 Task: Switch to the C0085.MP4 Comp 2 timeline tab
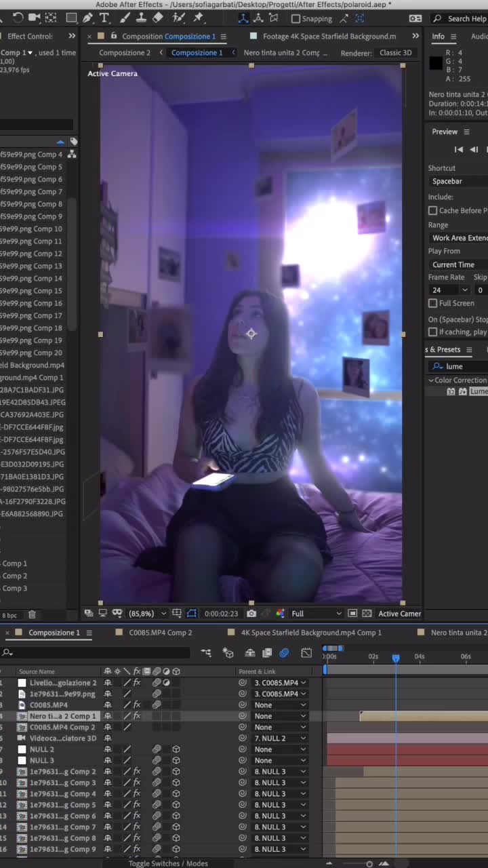161,633
